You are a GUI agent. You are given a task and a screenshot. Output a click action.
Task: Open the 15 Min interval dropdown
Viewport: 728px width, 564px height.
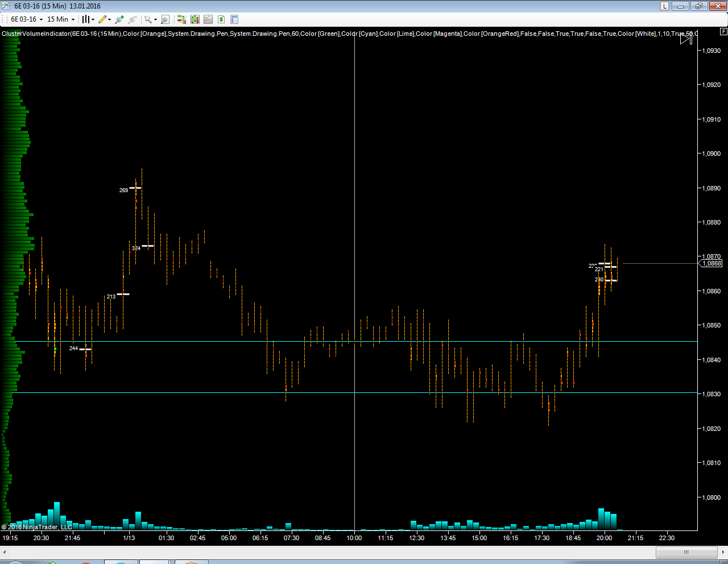pos(60,19)
